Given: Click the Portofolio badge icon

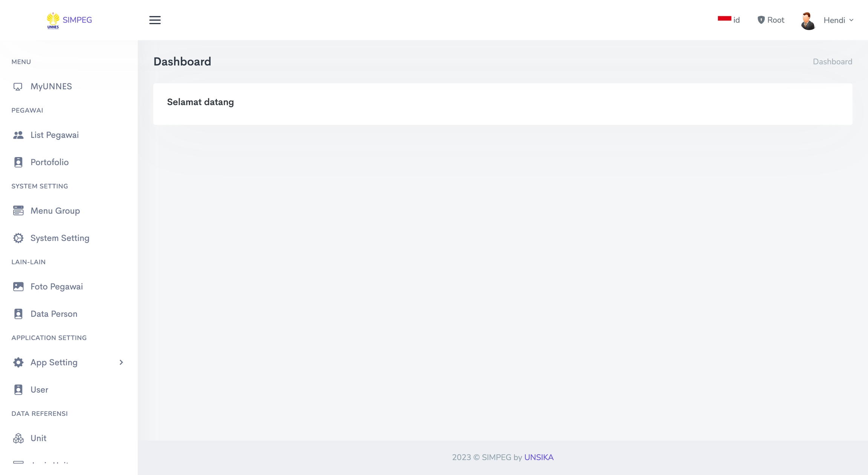Looking at the screenshot, I should point(18,162).
